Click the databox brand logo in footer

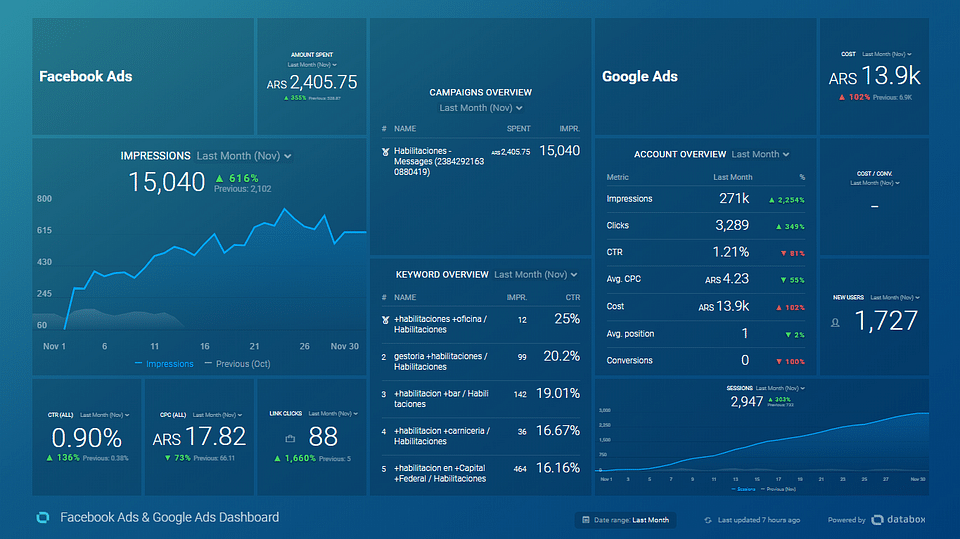[x=899, y=519]
